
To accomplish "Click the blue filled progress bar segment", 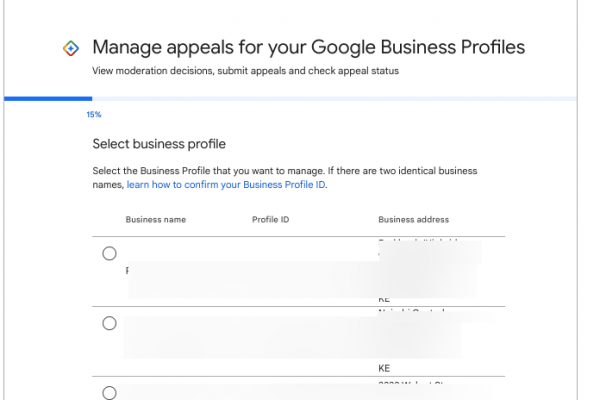I will point(48,99).
